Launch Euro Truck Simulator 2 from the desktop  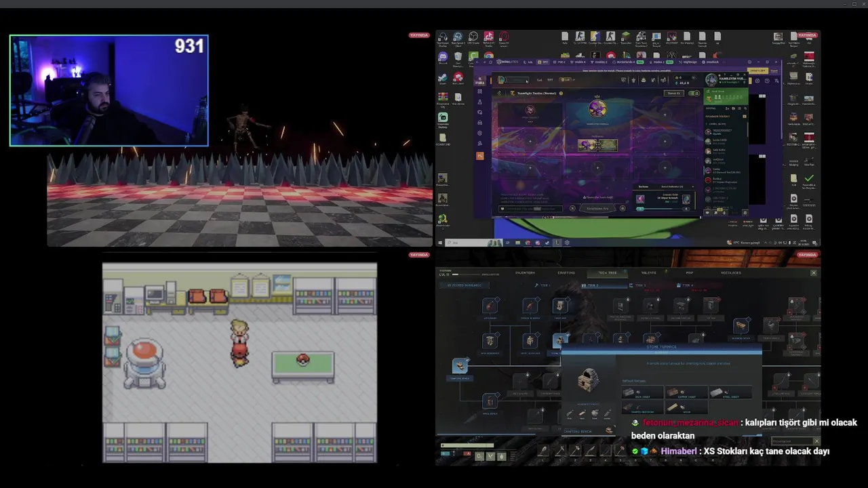(641, 37)
